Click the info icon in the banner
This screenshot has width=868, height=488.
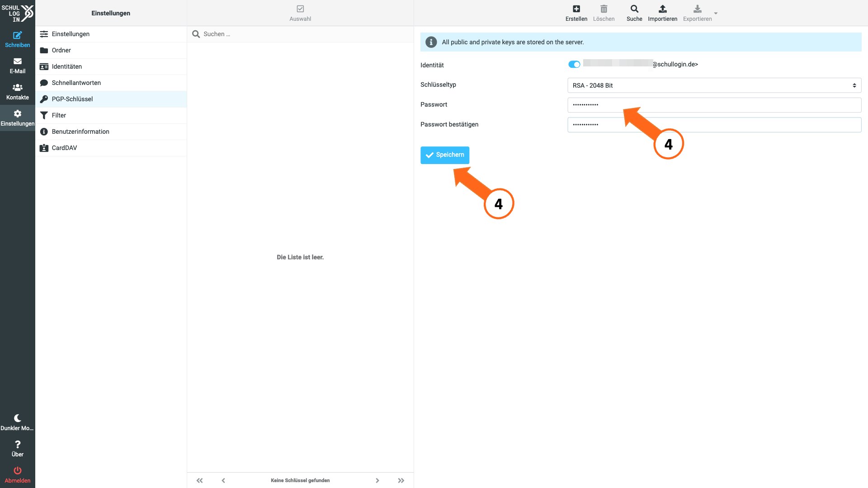coord(431,42)
